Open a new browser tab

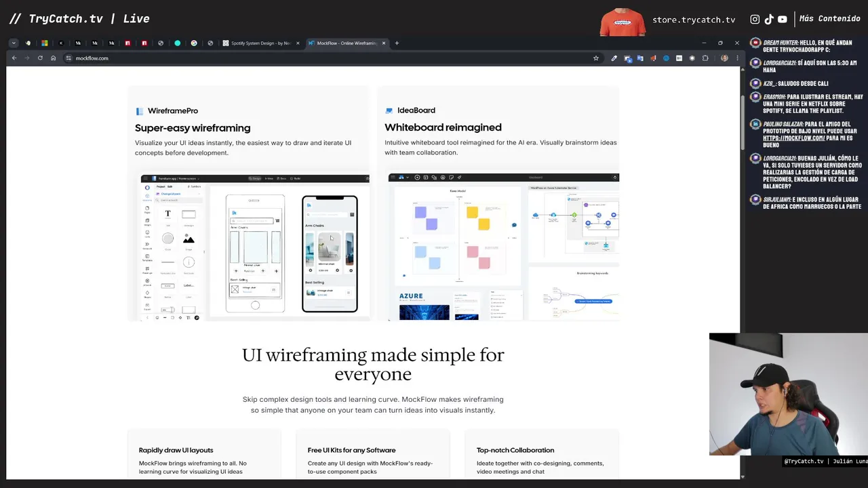[397, 43]
